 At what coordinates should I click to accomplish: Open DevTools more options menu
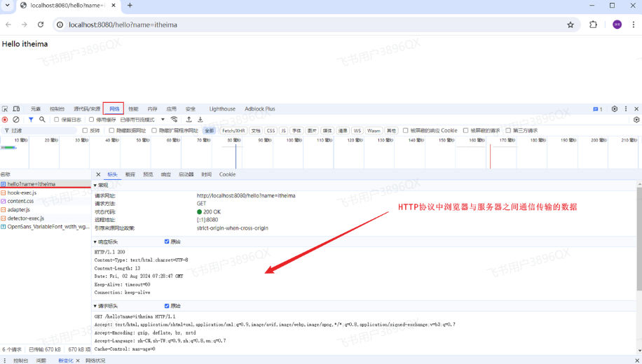tap(626, 108)
